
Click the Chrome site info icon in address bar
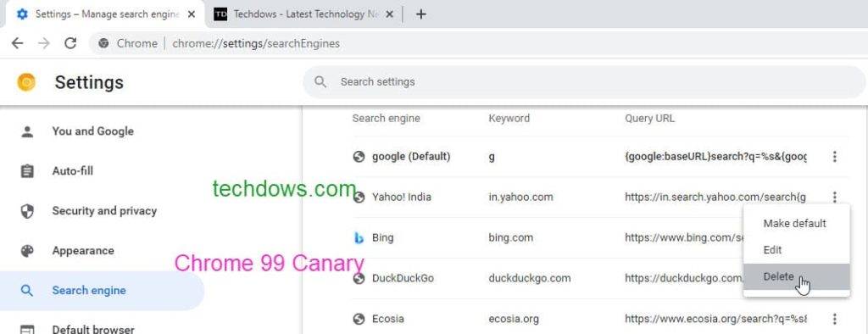coord(103,43)
